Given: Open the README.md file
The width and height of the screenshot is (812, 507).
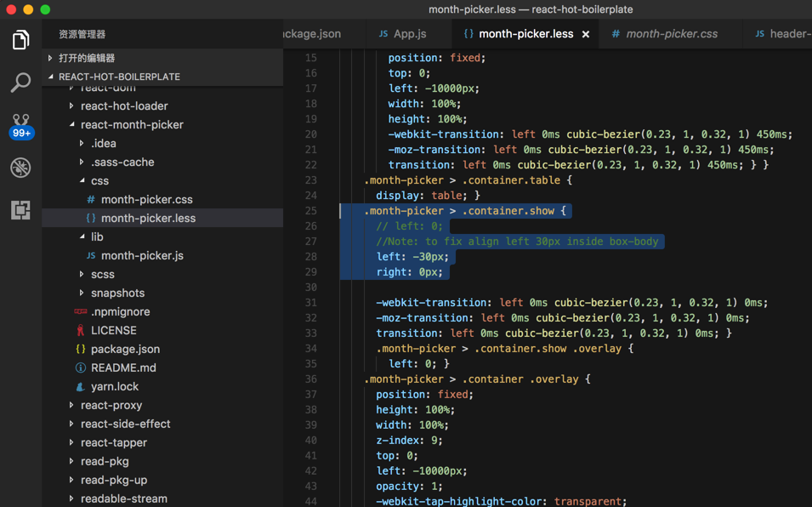Looking at the screenshot, I should 123,367.
